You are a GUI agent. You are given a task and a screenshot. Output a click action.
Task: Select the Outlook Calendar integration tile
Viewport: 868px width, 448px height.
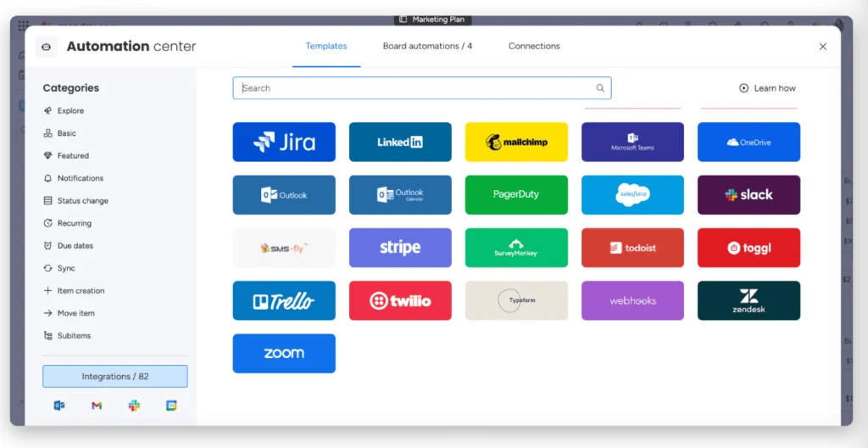pyautogui.click(x=400, y=194)
